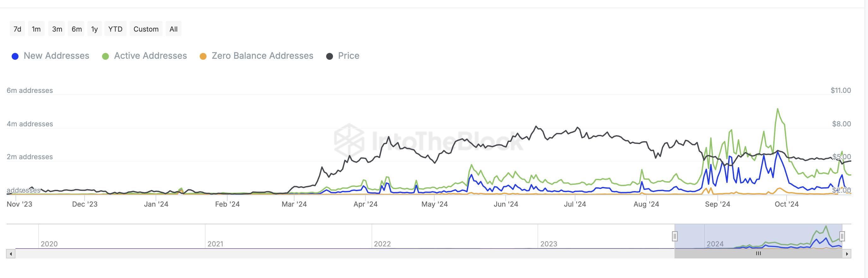
Task: Toggle Zero Balance Addresses legend item
Action: pyautogui.click(x=262, y=56)
